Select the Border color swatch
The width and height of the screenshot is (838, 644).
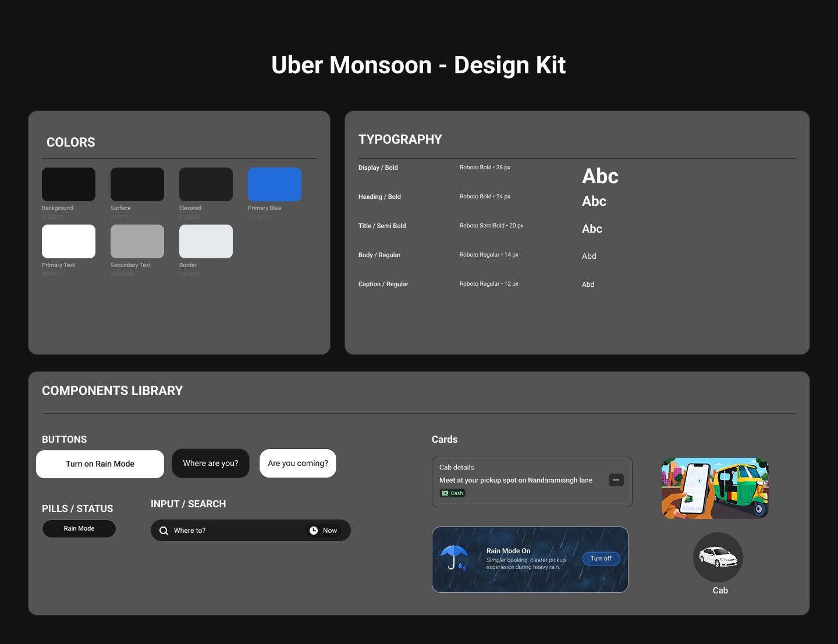tap(206, 241)
